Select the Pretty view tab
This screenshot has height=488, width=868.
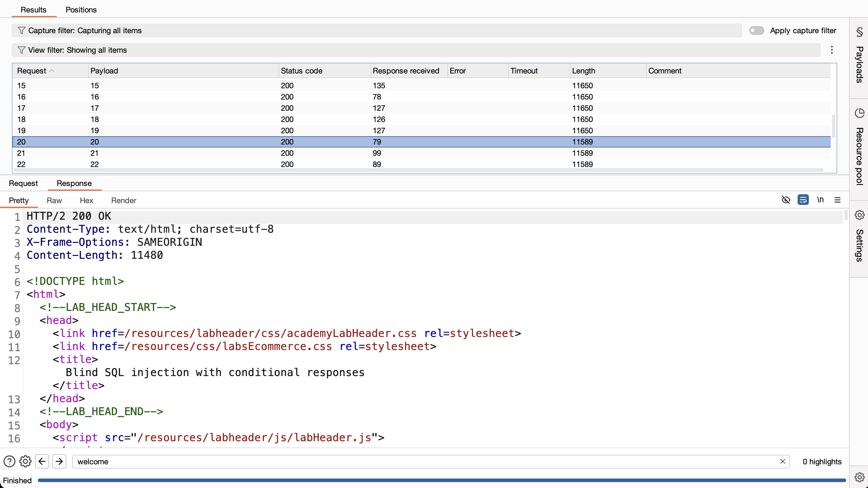19,200
